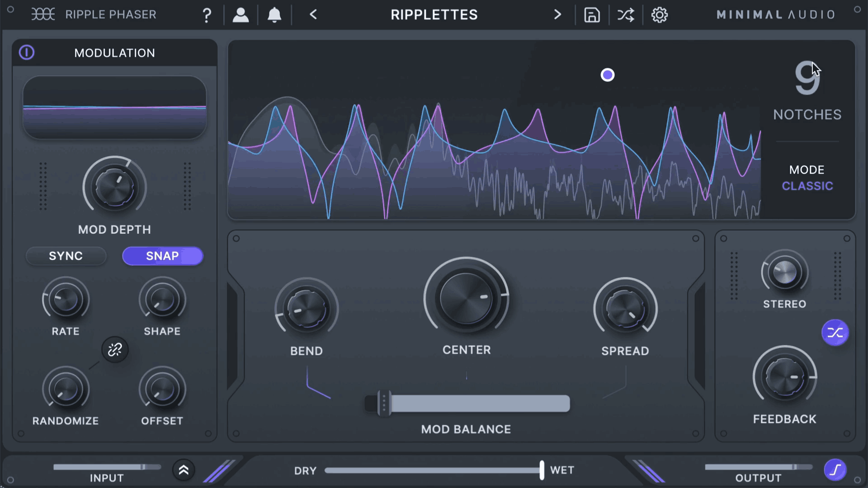Click the FEEDBACK knob
Viewport: 868px width, 488px height.
tap(785, 376)
